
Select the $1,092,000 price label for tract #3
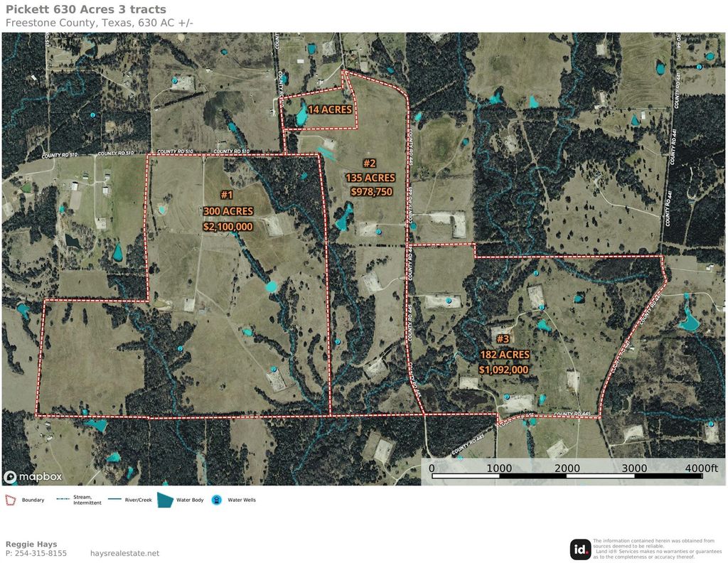coord(504,370)
